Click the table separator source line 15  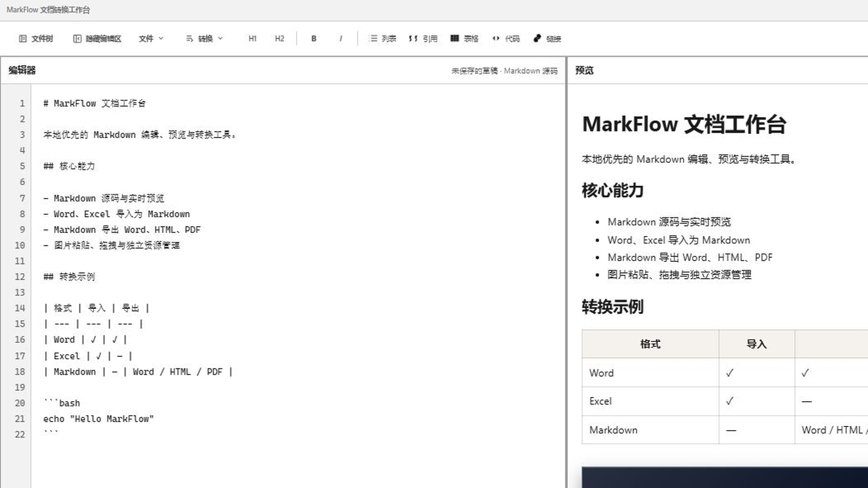tap(93, 324)
